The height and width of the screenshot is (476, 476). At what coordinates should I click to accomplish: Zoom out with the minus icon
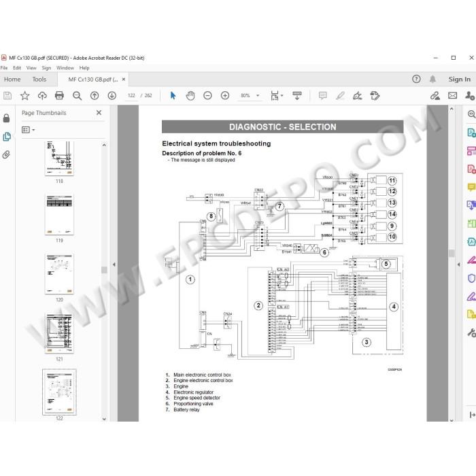pos(207,96)
